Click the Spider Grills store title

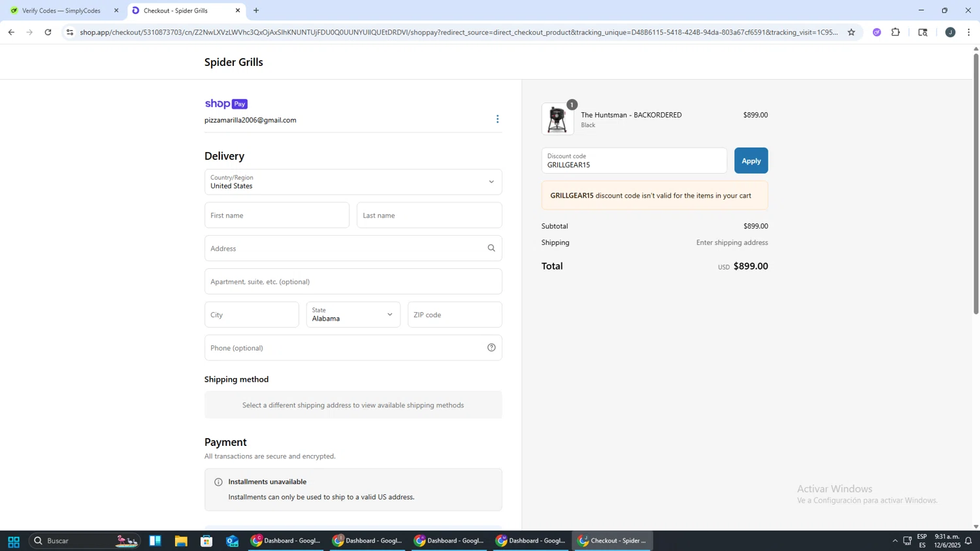coord(233,62)
